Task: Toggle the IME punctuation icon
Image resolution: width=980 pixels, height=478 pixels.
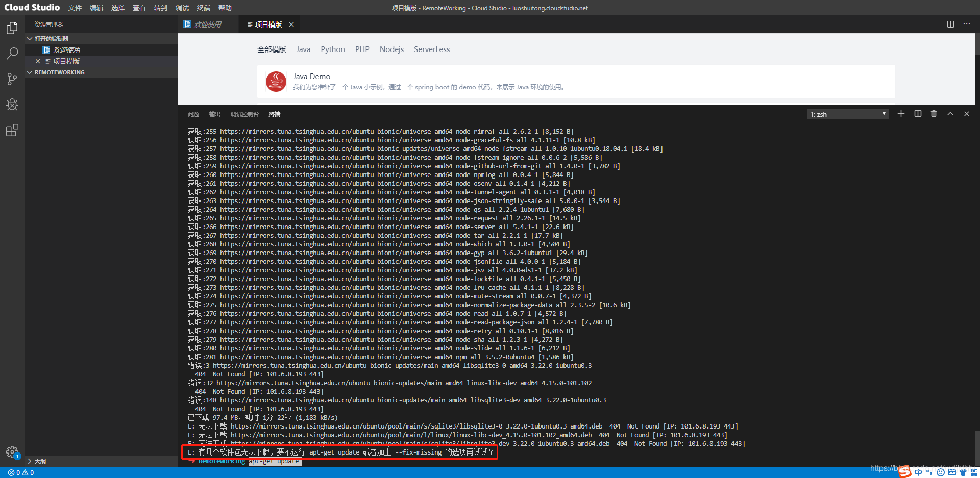Action: pyautogui.click(x=929, y=472)
